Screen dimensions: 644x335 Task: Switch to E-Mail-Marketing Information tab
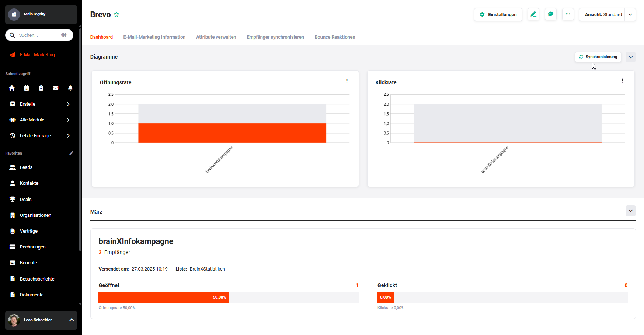[x=154, y=37]
